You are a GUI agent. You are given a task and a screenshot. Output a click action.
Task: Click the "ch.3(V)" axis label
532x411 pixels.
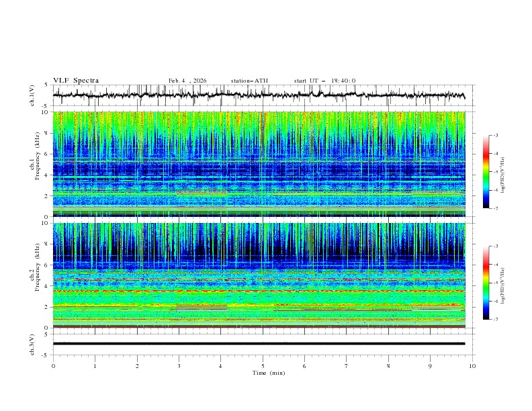[32, 345]
